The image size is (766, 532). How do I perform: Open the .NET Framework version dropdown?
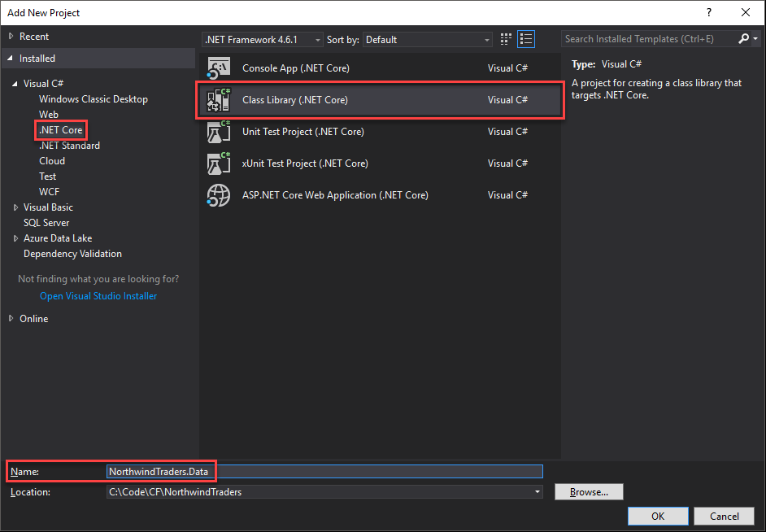[262, 40]
